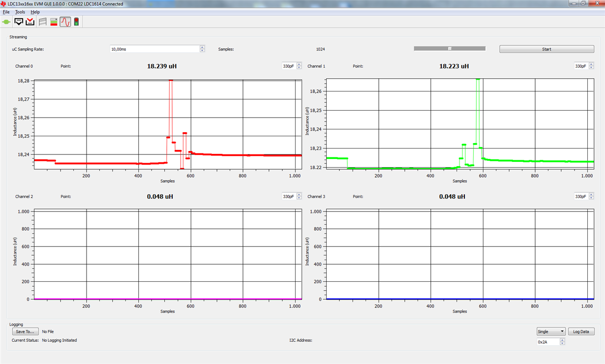The width and height of the screenshot is (605, 364).
Task: Click the green connect plug icon
Action: 6,22
